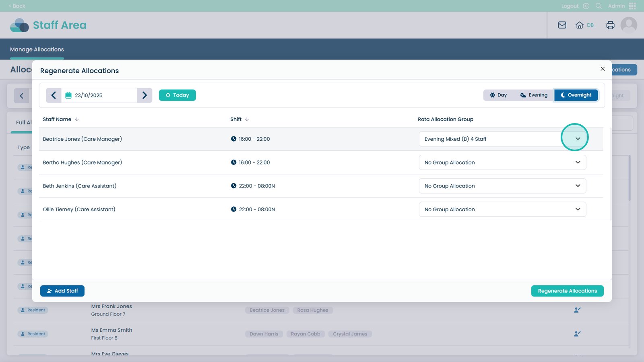Switch to the Day shift toggle
The height and width of the screenshot is (362, 644).
[498, 95]
